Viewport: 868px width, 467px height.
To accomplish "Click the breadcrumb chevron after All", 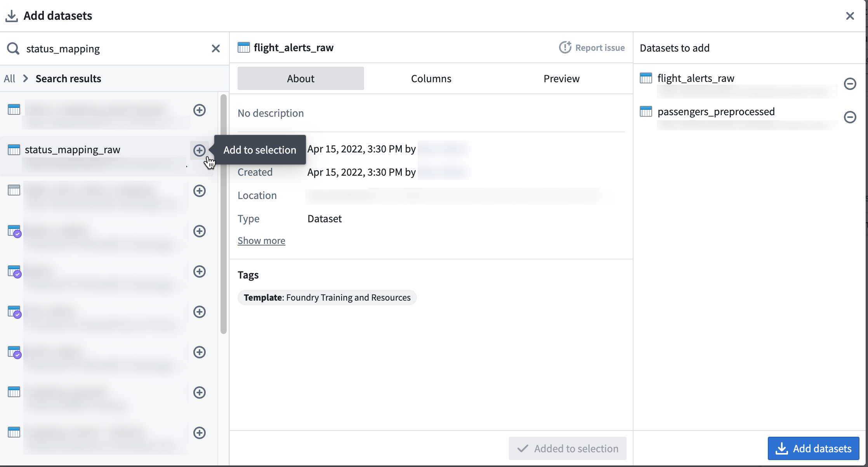I will coord(26,79).
